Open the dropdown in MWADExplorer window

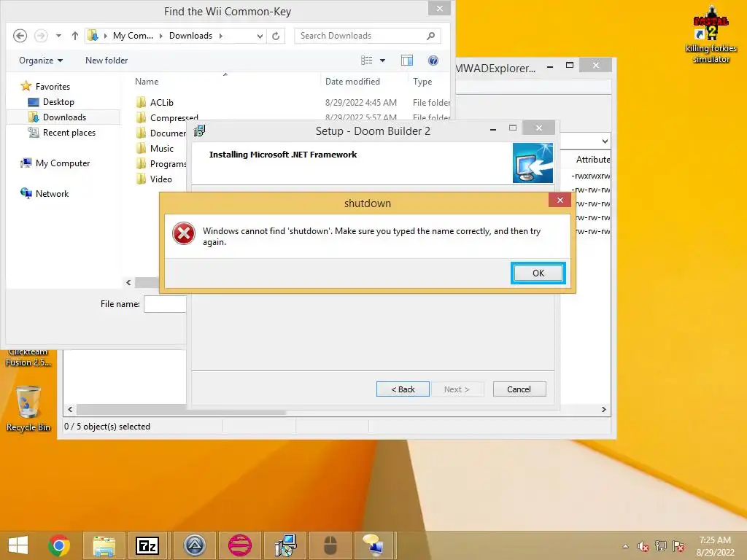click(605, 141)
